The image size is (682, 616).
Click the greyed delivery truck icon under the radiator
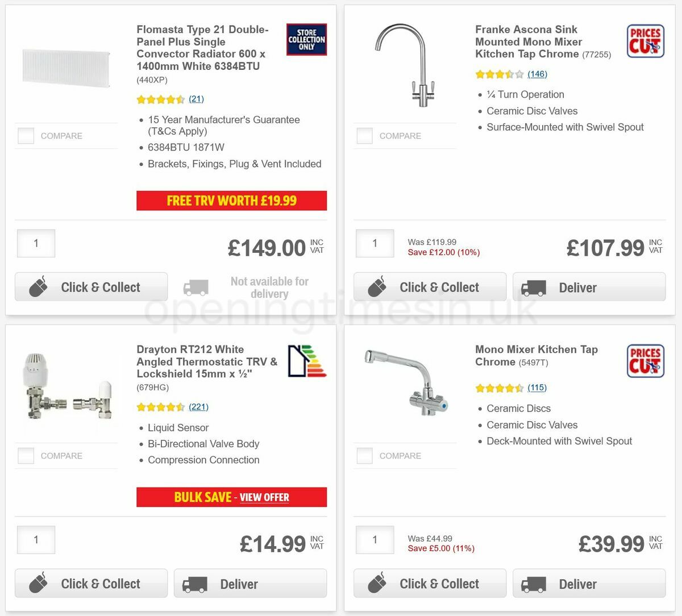pos(196,287)
